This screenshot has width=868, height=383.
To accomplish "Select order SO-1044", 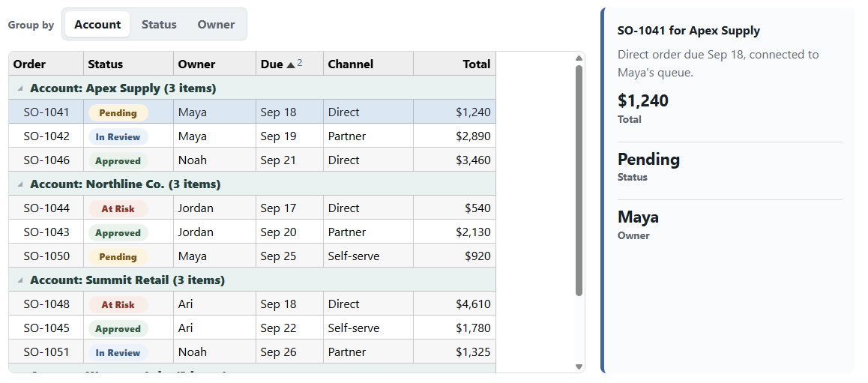I will (x=252, y=208).
